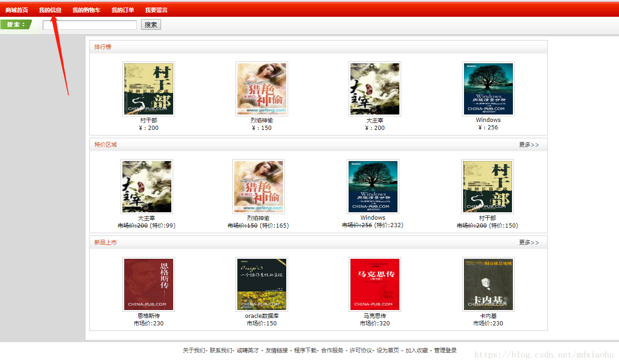The image size is (619, 364).
Task: Click 村干部 title text in 特价区域
Action: click(487, 218)
